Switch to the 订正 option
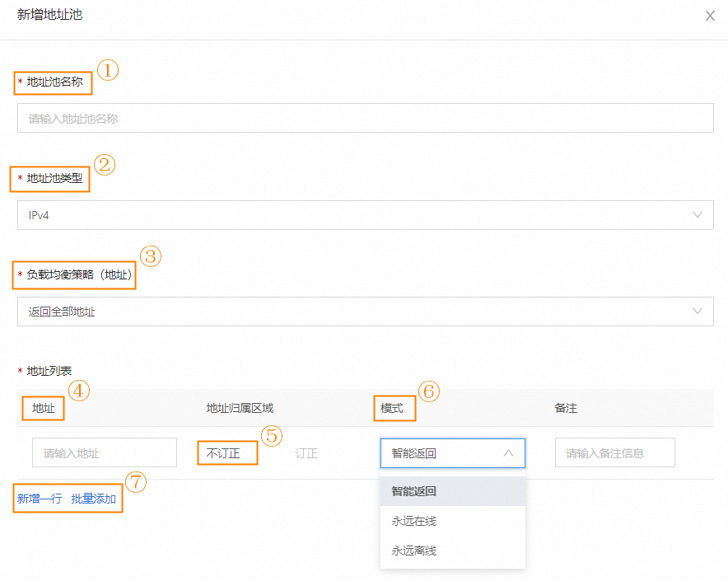The height and width of the screenshot is (581, 728). coord(306,453)
